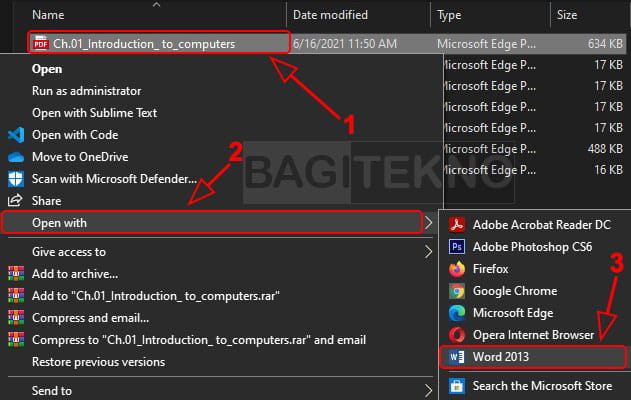This screenshot has height=400, width=631.
Task: Click WinRAR icon beside Compress to rar and email
Action: pos(16,340)
